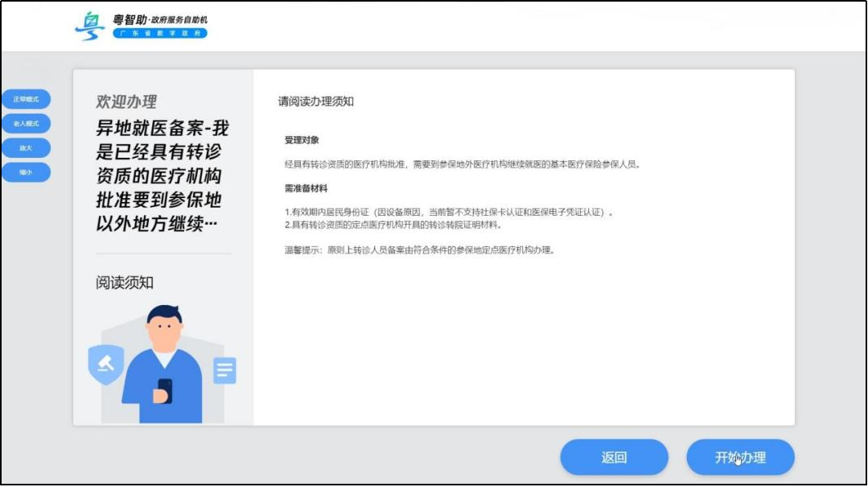
Task: Click 缩小 to shrink the display
Action: 27,172
